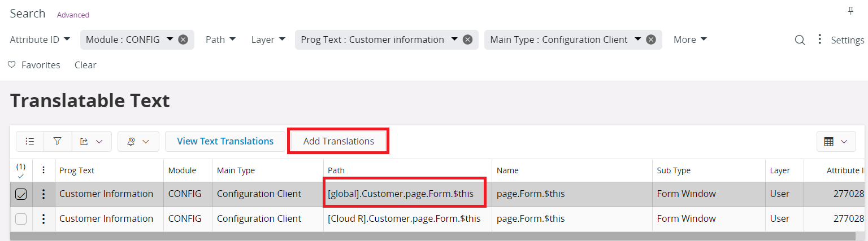Open the list view options icon

coord(30,142)
